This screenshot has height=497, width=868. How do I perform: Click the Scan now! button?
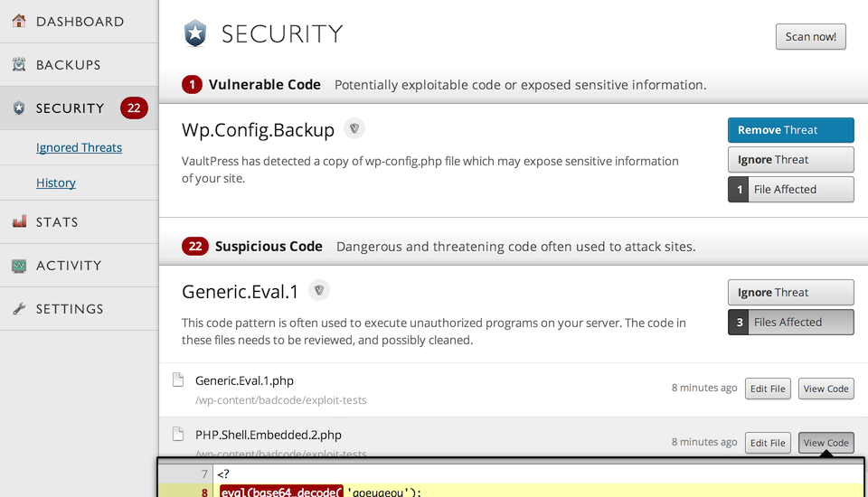(x=810, y=36)
